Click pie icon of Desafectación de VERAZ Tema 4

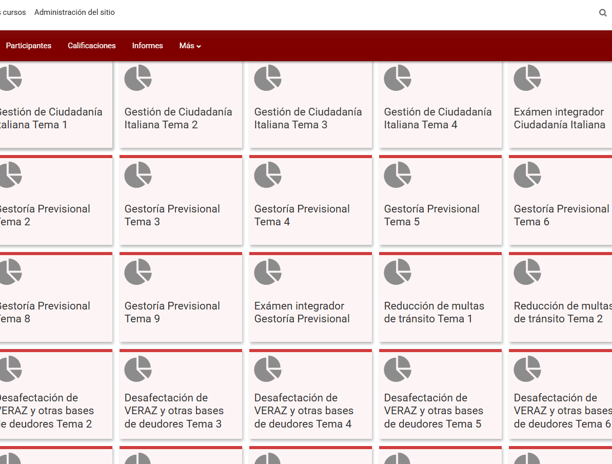(268, 369)
